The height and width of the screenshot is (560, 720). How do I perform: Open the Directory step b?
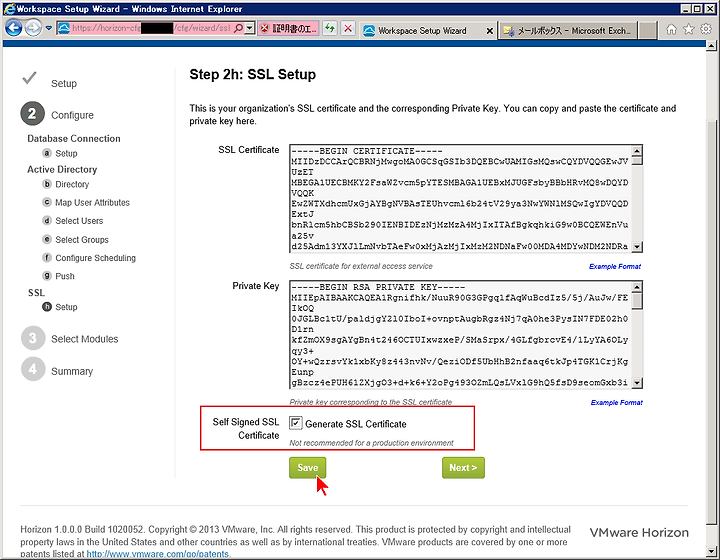tap(66, 184)
